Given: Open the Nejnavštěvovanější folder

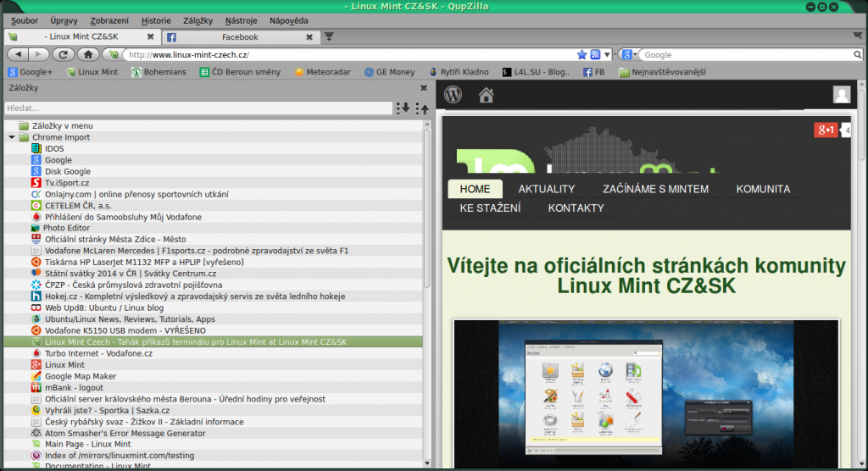Looking at the screenshot, I should [x=661, y=72].
